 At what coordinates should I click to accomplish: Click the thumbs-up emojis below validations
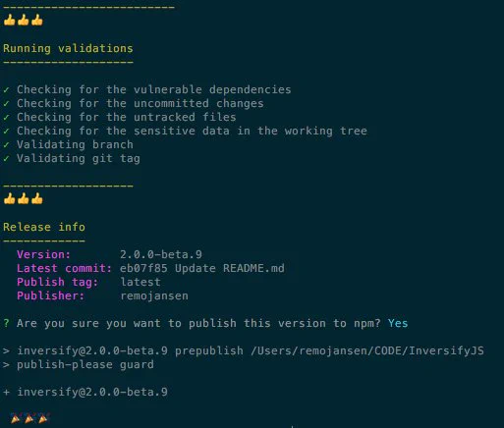24,198
